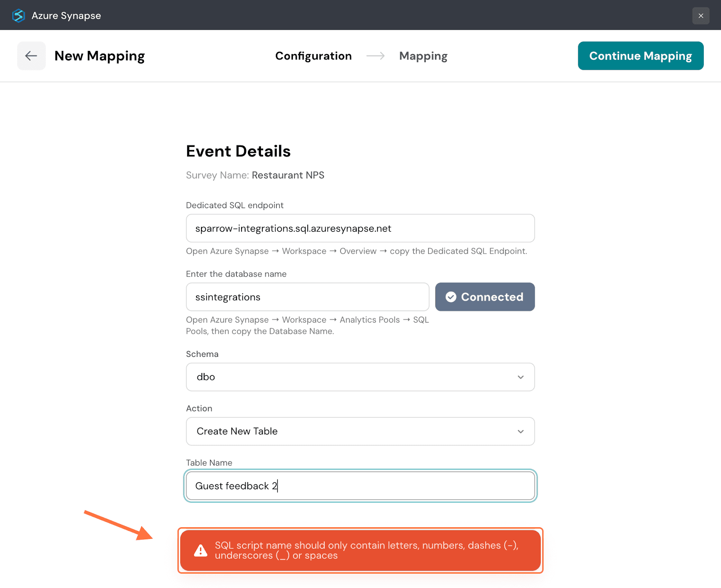This screenshot has width=721, height=588.
Task: Click the Connected checkmark icon
Action: coord(451,297)
